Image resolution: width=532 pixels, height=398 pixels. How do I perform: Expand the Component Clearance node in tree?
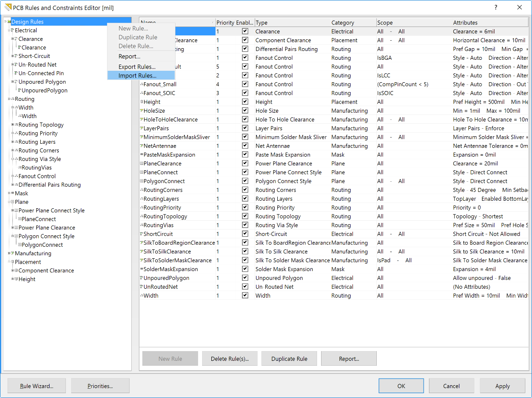[12, 271]
